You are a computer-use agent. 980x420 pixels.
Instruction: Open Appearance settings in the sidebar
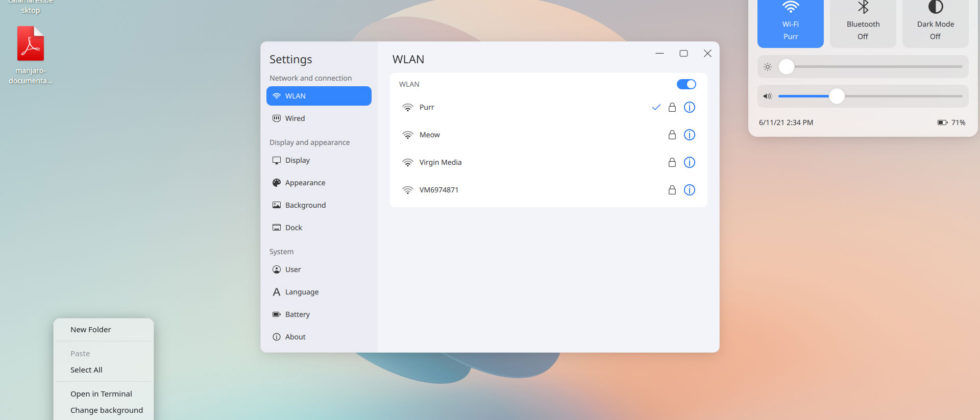pos(319,183)
